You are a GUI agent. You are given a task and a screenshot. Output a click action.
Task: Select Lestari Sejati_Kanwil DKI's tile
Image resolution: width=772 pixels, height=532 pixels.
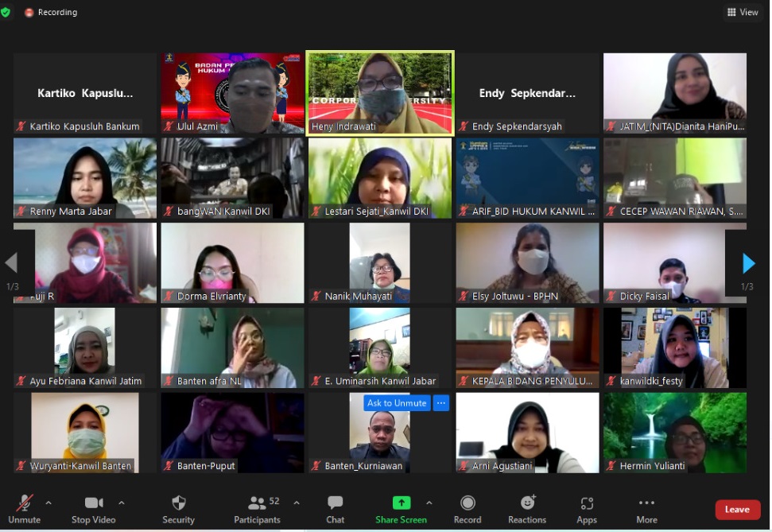(380, 178)
